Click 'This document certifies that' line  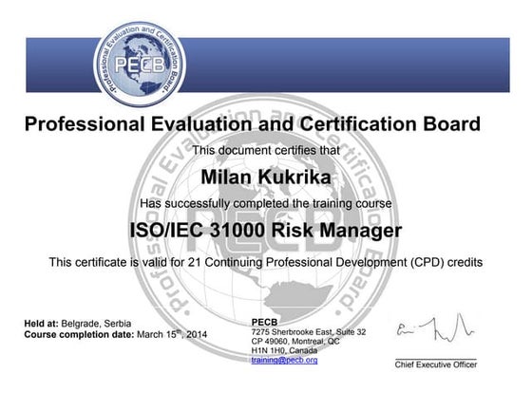266,150
